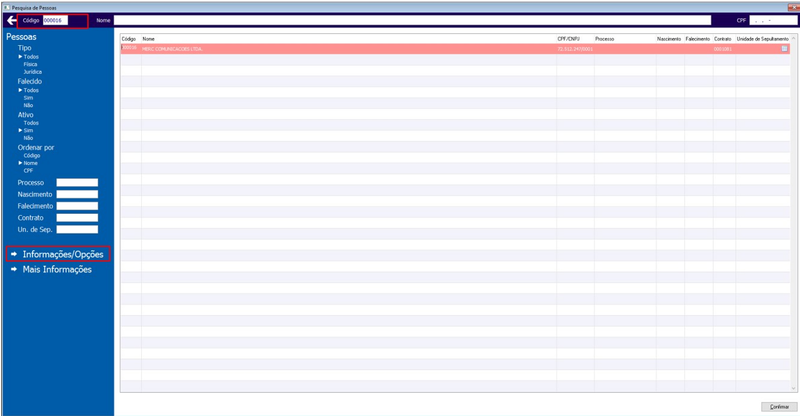The height and width of the screenshot is (416, 800).
Task: Select Sim under Ativo filter
Action: click(x=28, y=130)
